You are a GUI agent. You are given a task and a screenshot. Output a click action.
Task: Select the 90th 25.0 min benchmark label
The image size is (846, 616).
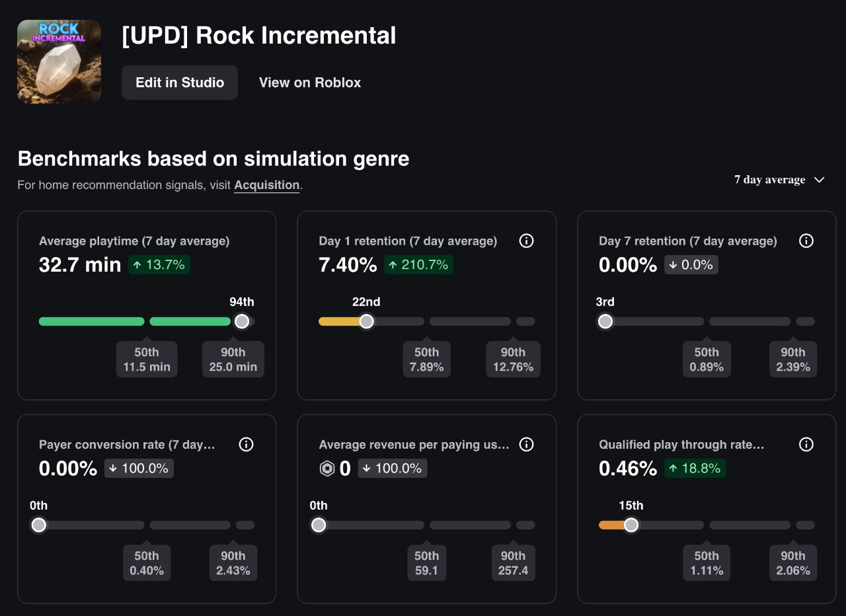pos(233,360)
